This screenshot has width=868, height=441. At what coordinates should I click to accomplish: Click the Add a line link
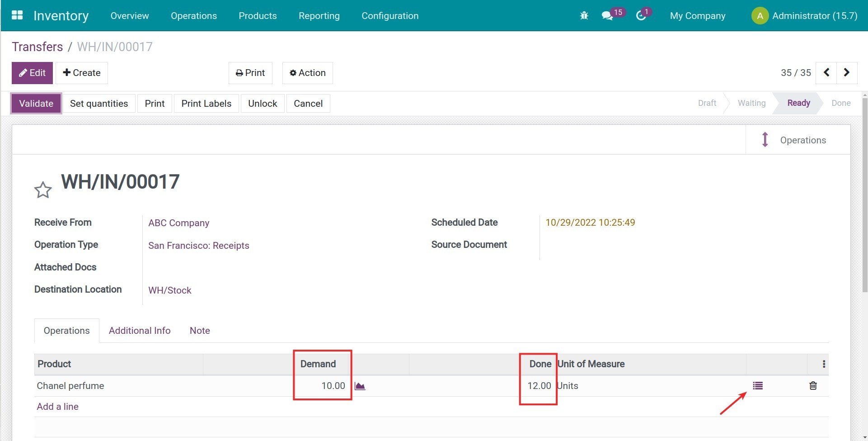(x=57, y=407)
